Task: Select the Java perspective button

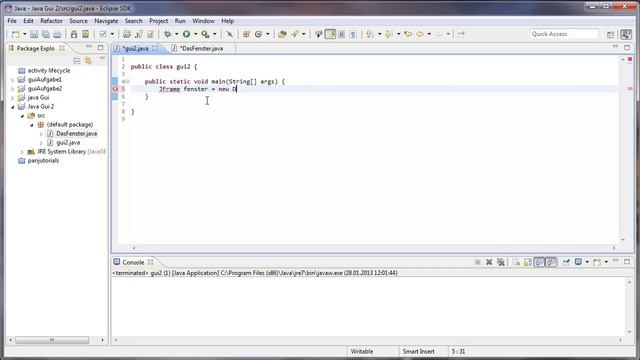Action: (626, 34)
